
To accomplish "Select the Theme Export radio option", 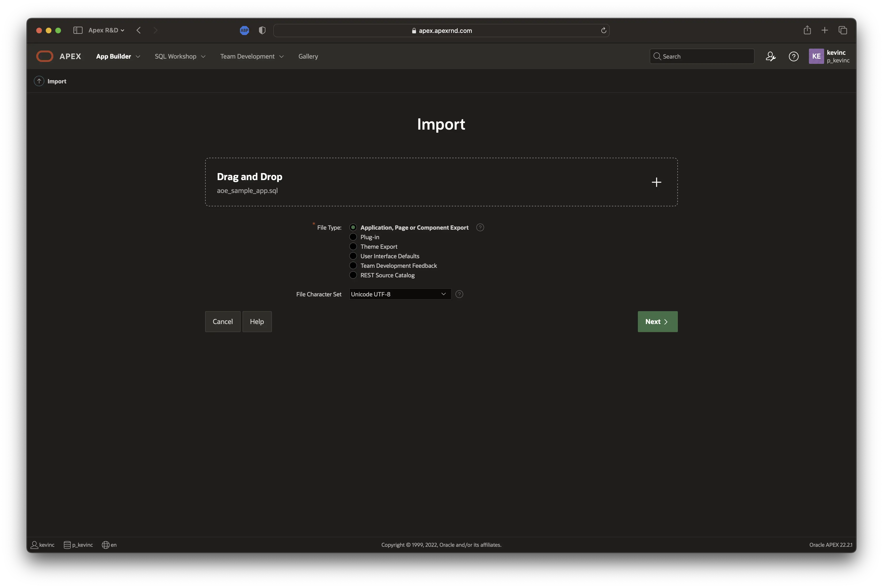I will [x=353, y=247].
